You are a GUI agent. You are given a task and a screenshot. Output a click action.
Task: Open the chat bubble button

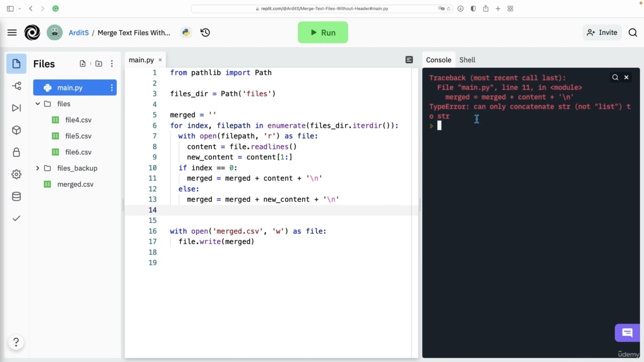click(627, 333)
